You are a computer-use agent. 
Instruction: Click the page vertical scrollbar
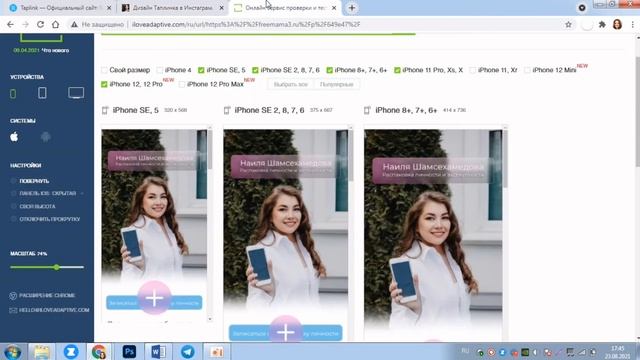638,112
